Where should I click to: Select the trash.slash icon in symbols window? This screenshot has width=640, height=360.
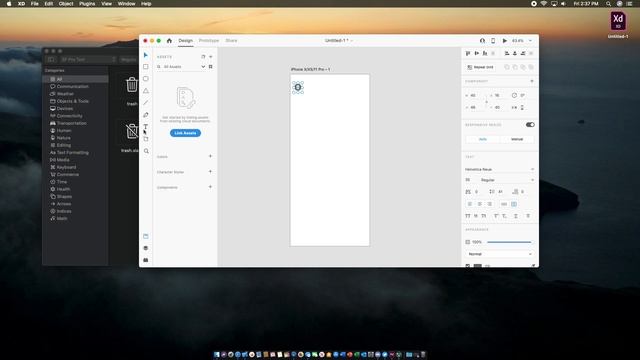point(131,131)
